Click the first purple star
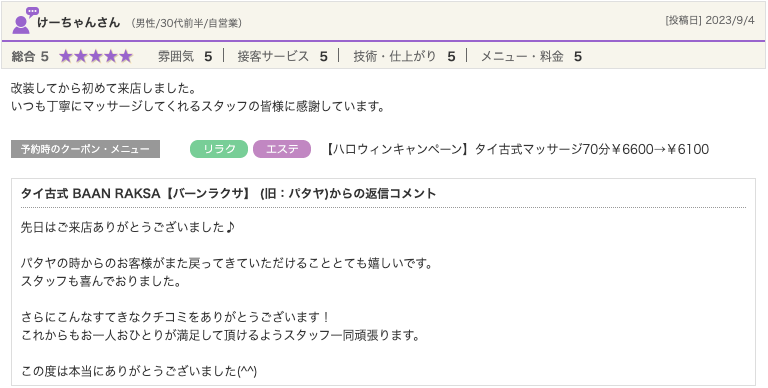768x388 pixels. click(x=66, y=57)
